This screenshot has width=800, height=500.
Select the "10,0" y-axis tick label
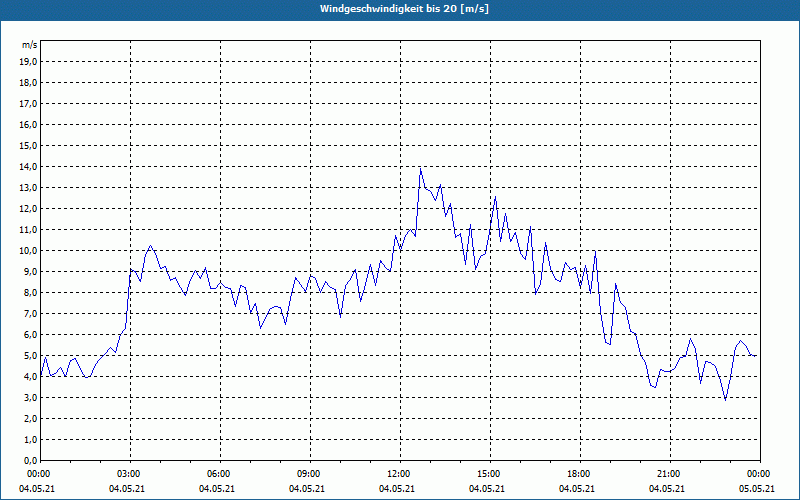(29, 251)
